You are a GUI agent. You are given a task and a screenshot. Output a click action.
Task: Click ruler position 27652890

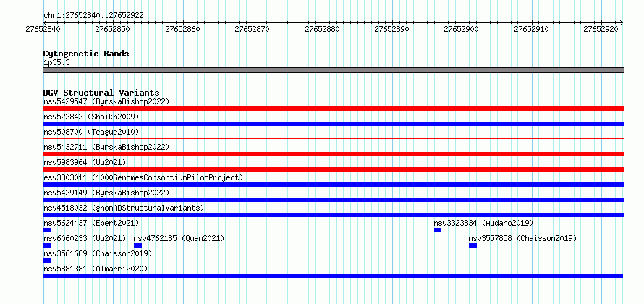coord(392,29)
